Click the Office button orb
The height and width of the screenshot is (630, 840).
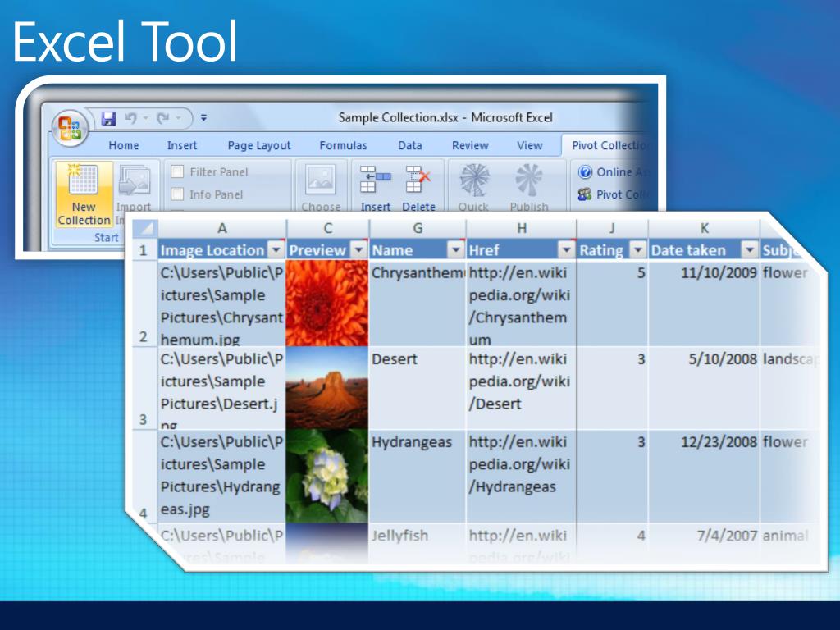tap(71, 129)
